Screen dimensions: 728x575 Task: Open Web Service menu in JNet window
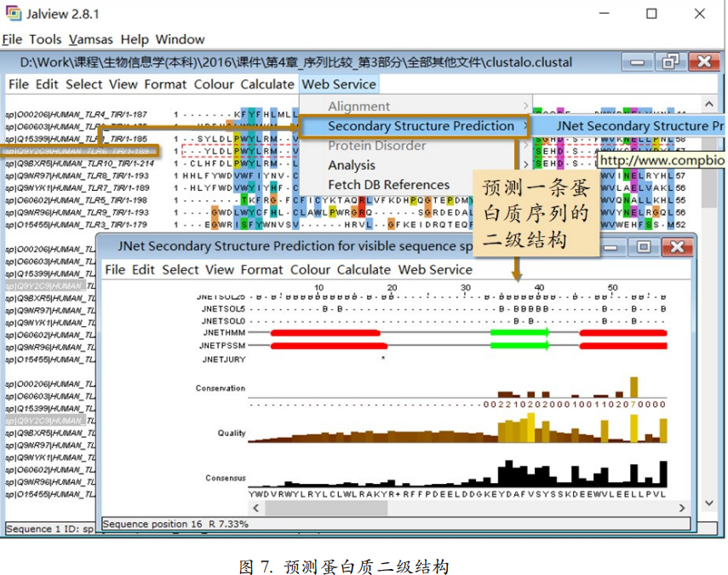tap(435, 269)
